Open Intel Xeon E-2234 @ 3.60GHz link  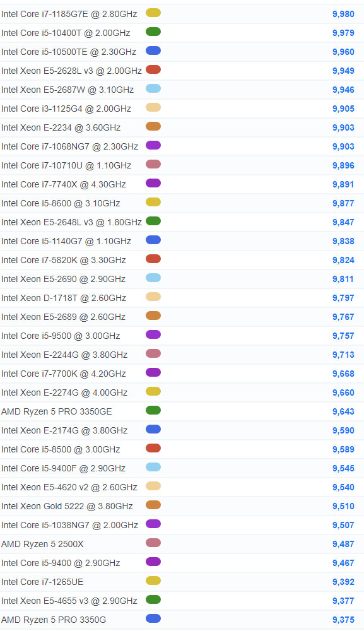[x=61, y=127]
